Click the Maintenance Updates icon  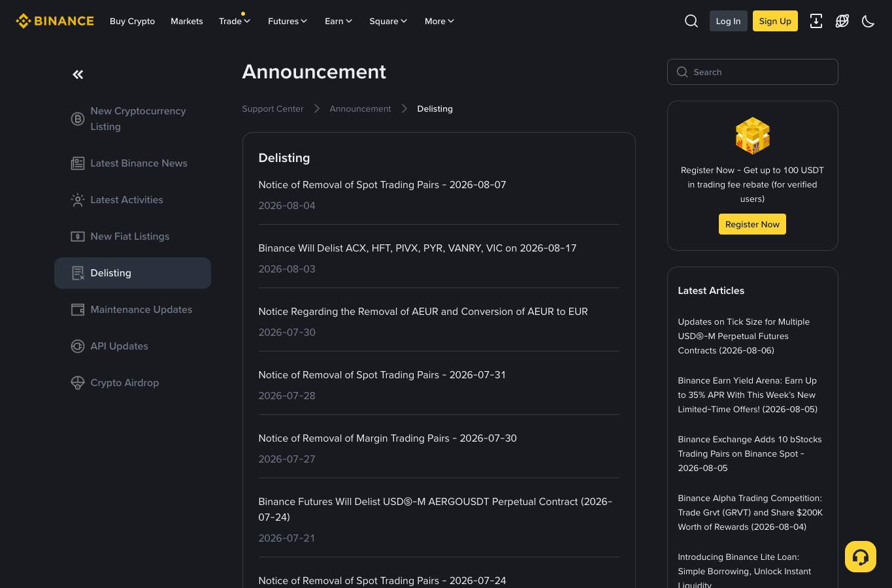pos(78,310)
